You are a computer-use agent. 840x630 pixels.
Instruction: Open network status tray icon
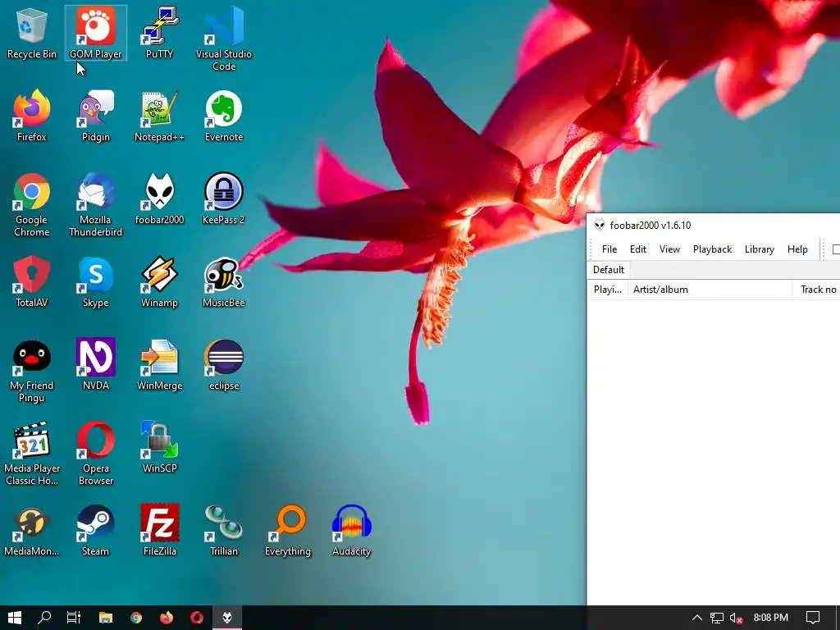(x=717, y=618)
